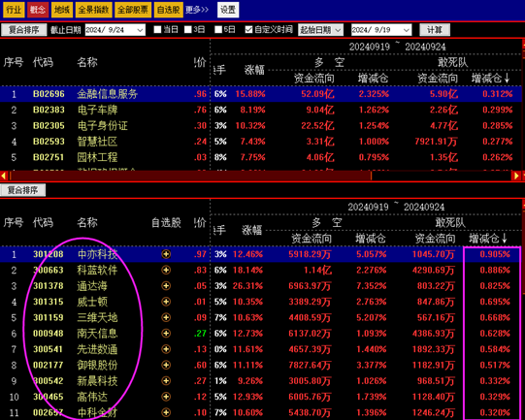Uncheck the 自定义时间 checkbox
The height and width of the screenshot is (420, 525).
(x=248, y=30)
